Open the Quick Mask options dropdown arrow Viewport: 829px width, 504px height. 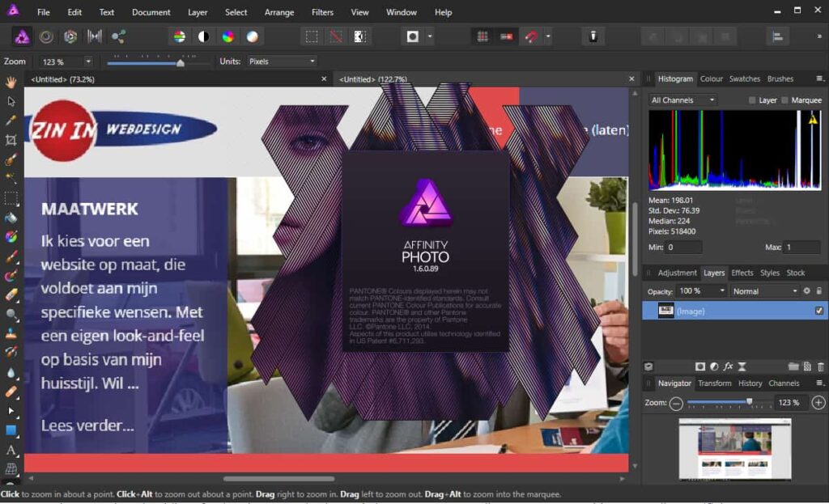click(430, 36)
